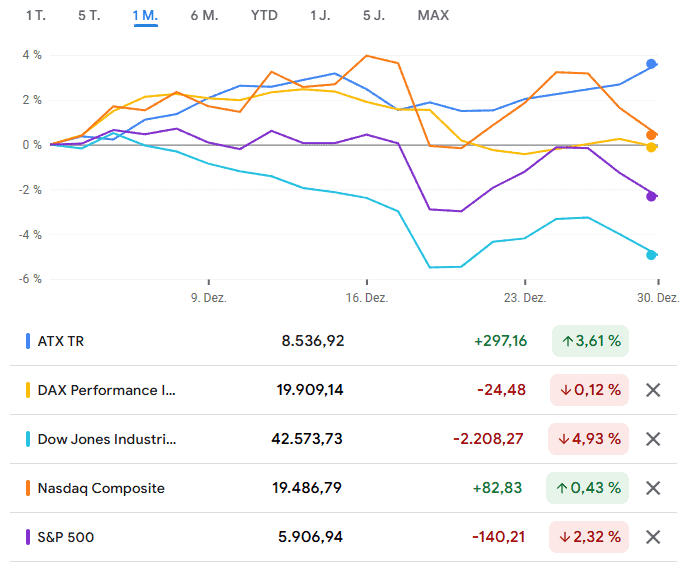Switch chart to YTD range
683x572 pixels.
coord(264,16)
